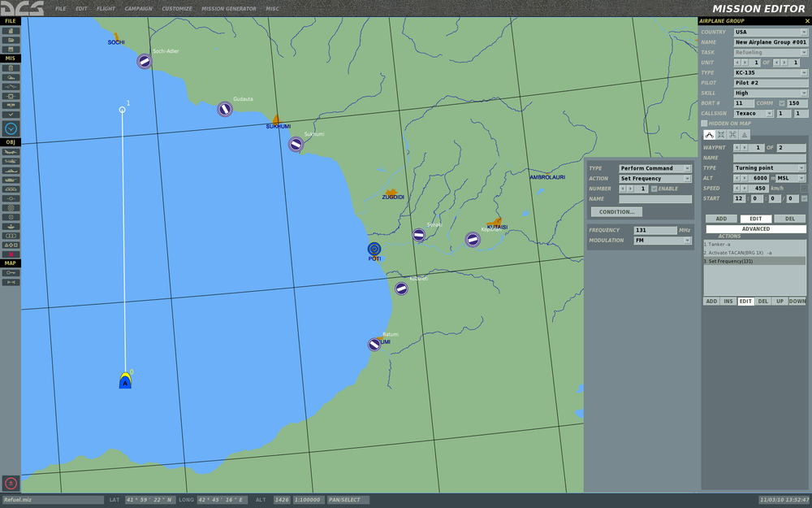Expand the Modulation dropdown showing FM
Viewport: 812px width, 508px height.
662,241
